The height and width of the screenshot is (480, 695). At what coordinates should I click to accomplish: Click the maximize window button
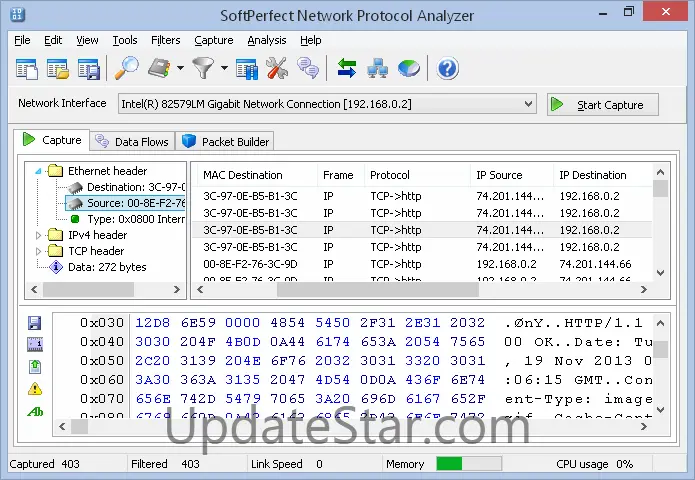pyautogui.click(x=629, y=12)
